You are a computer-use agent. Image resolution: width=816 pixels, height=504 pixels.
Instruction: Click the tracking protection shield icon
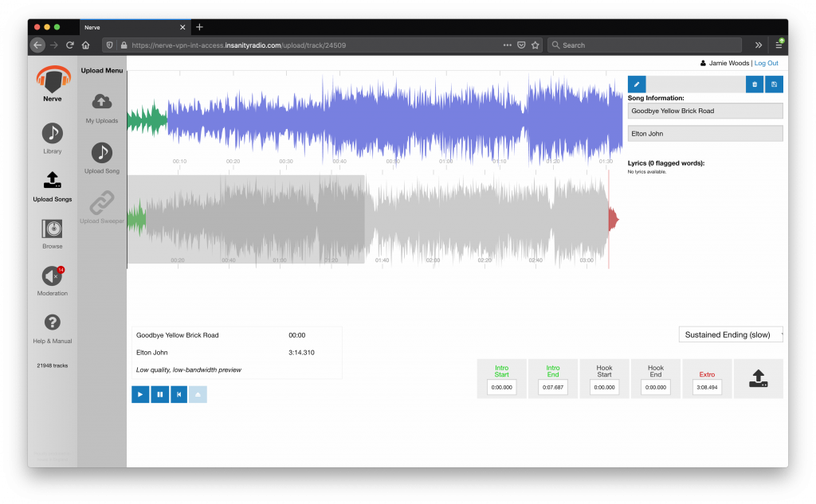(x=109, y=45)
